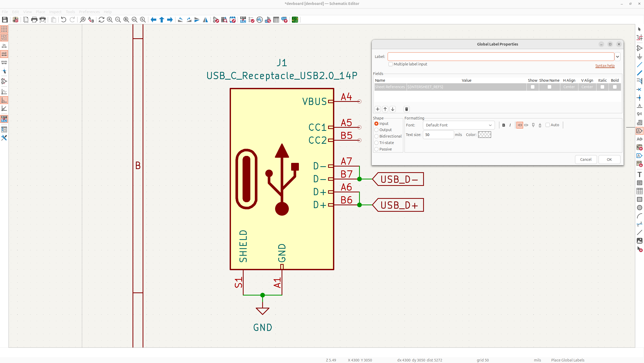
Task: Open the PCB editor icon in toolbar
Action: pyautogui.click(x=295, y=20)
